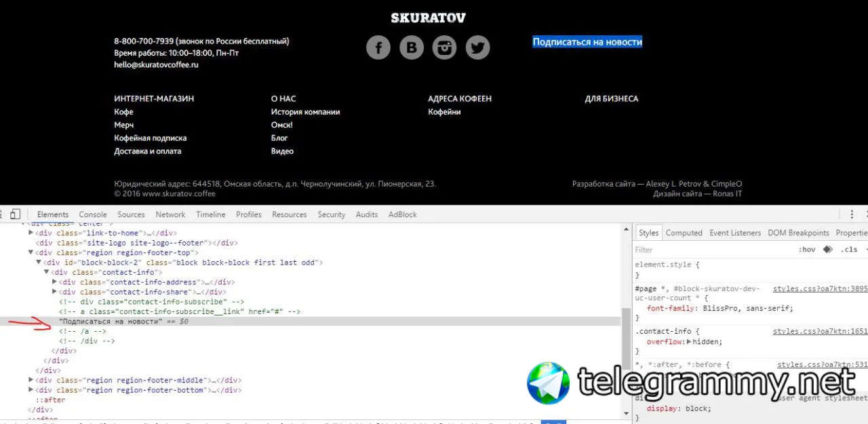Image resolution: width=868 pixels, height=424 pixels.
Task: Open the Resources tab
Action: [x=290, y=214]
